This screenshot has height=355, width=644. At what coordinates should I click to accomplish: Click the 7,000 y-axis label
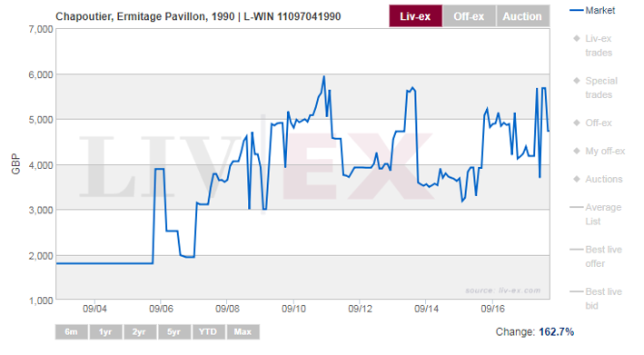[41, 30]
